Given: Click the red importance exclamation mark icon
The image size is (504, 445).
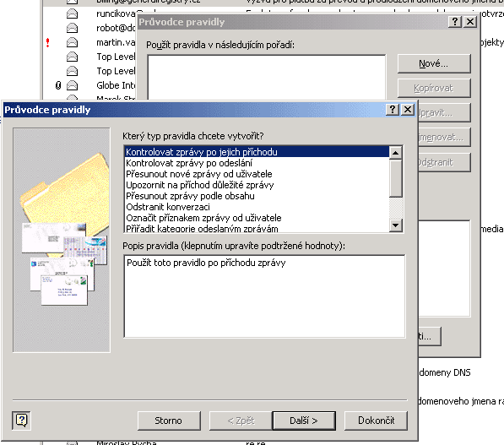Looking at the screenshot, I should [x=48, y=42].
